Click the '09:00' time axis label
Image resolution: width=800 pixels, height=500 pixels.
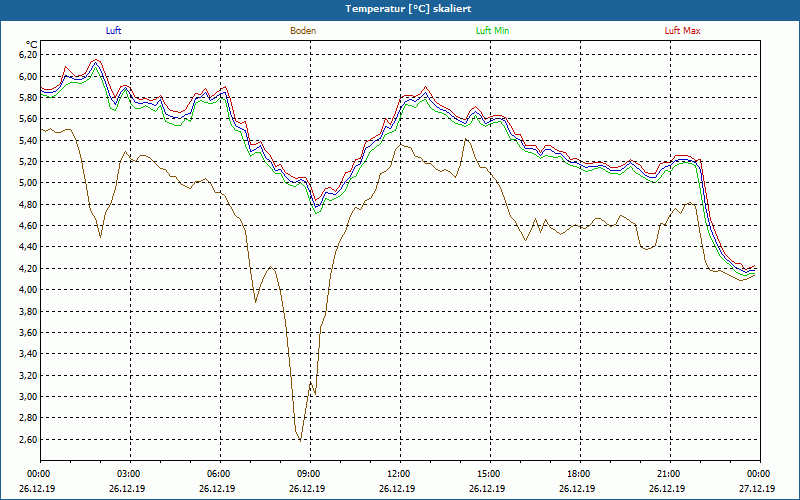point(310,474)
